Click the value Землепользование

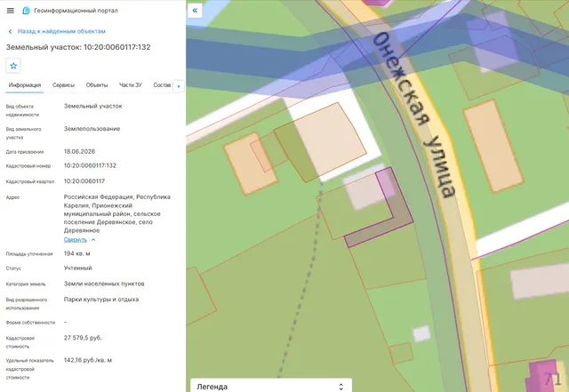point(92,129)
